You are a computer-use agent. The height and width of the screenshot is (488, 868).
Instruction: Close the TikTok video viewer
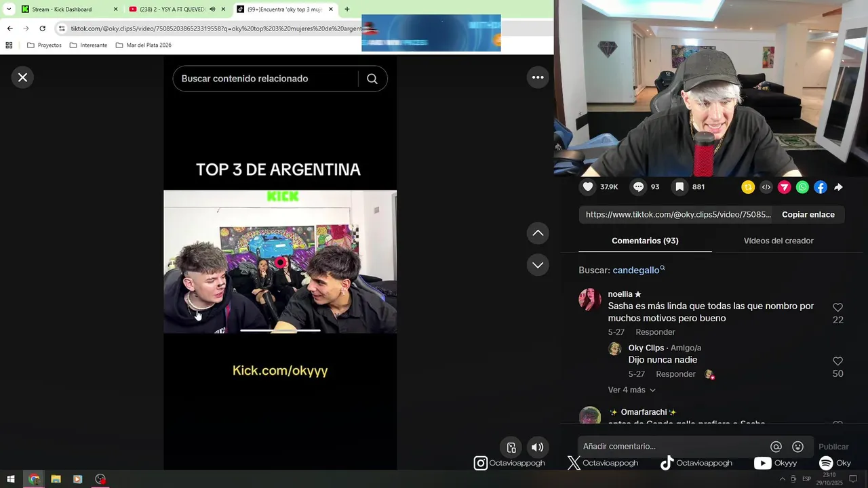[22, 77]
